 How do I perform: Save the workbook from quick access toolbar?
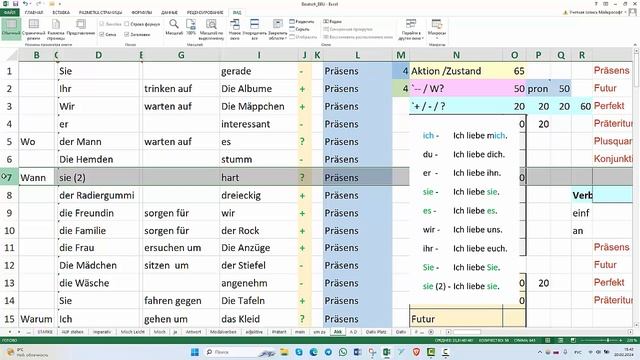coord(15,4)
